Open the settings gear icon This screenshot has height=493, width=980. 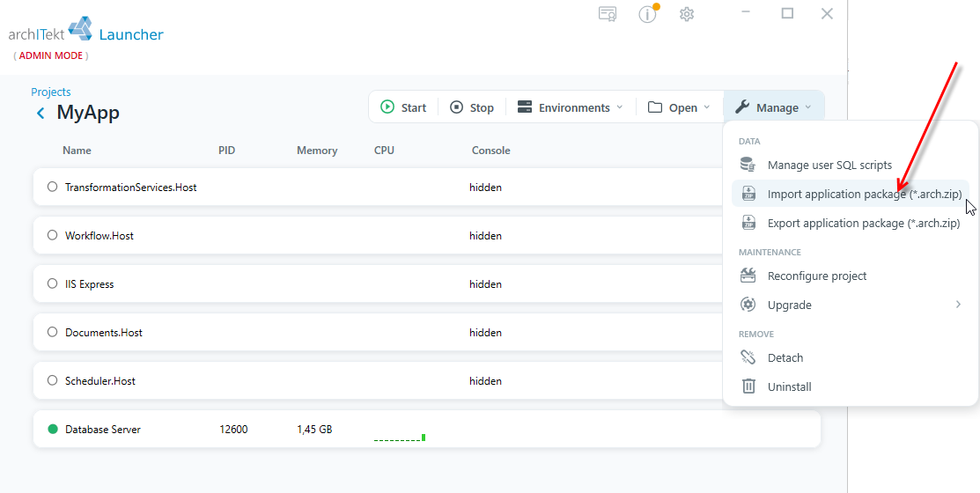pos(687,14)
